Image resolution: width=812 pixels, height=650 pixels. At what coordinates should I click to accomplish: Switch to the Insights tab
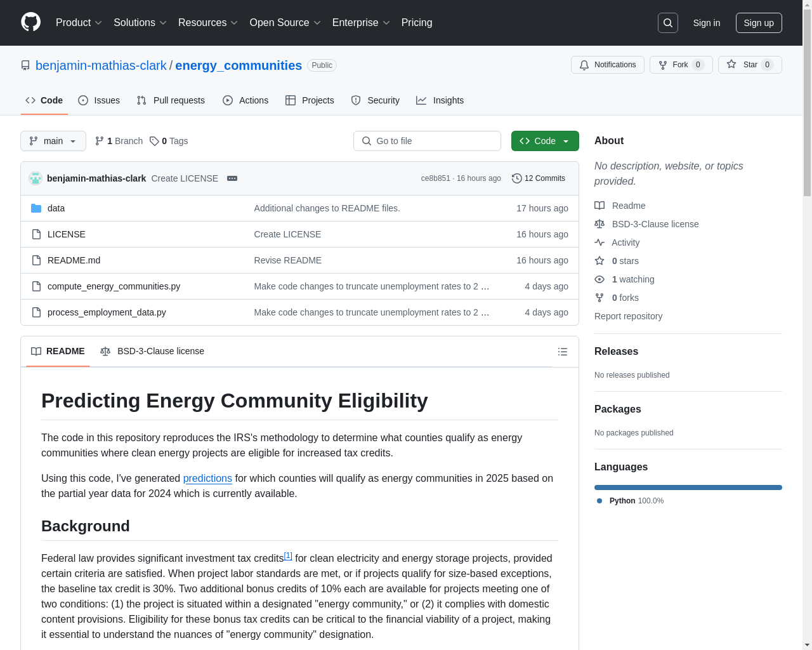click(x=440, y=100)
